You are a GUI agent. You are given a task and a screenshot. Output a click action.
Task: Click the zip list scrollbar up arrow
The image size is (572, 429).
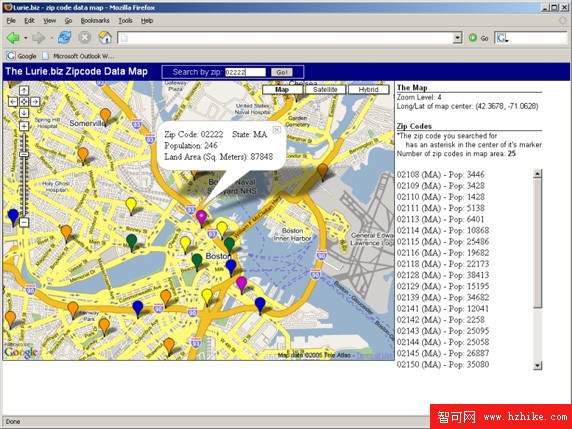pyautogui.click(x=537, y=174)
